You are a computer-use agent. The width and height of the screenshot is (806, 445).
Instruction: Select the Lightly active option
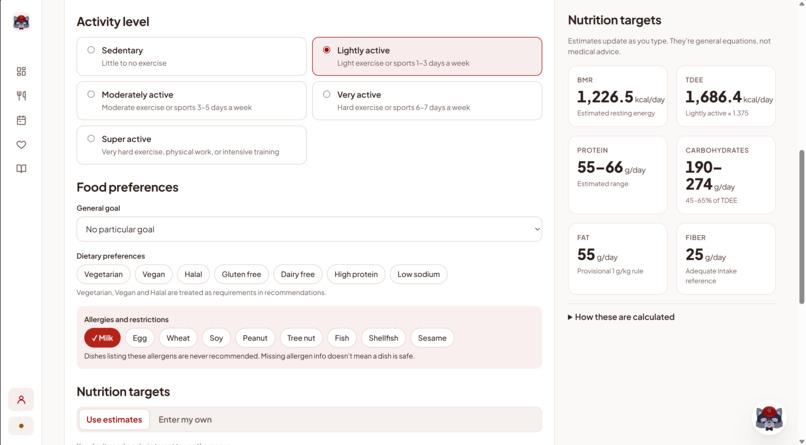coord(427,56)
